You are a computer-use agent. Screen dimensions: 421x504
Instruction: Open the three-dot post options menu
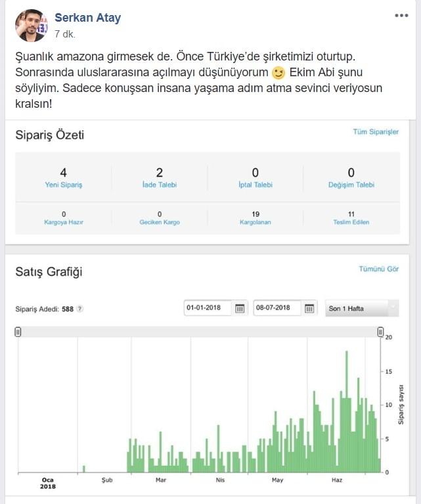[x=401, y=15]
